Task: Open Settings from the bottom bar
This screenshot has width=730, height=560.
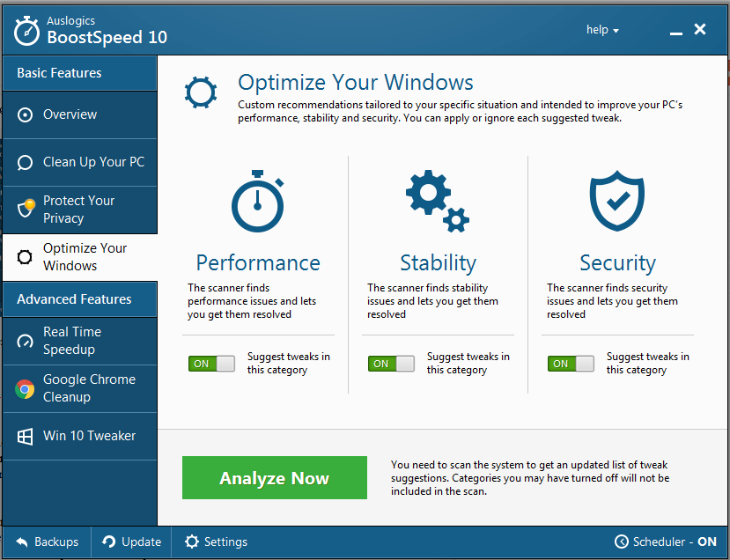Action: coord(216,542)
